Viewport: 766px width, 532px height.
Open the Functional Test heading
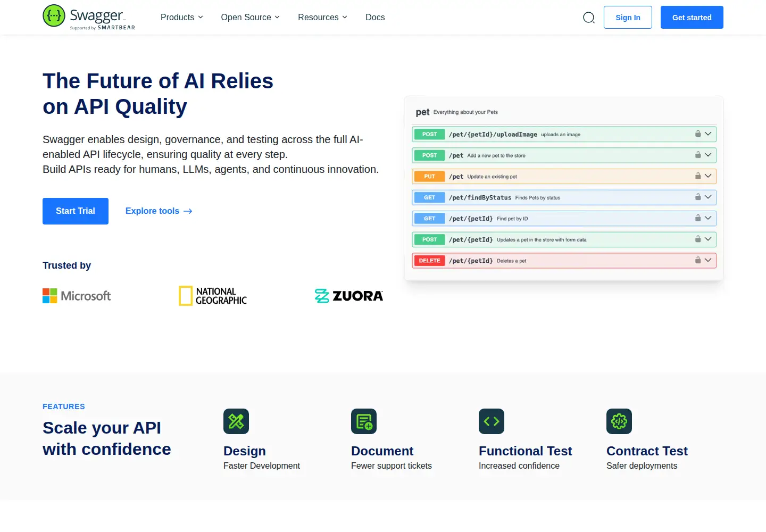(525, 451)
